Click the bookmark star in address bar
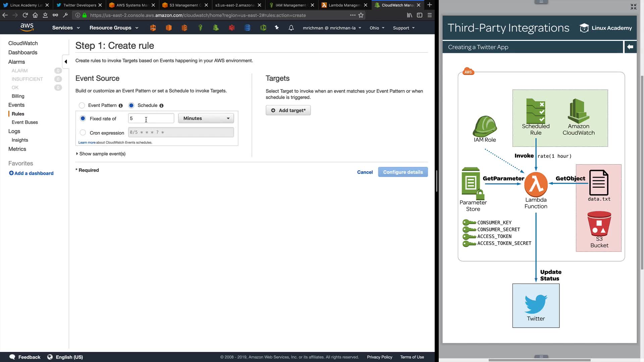Viewport: 644px width, 362px height. click(x=361, y=15)
